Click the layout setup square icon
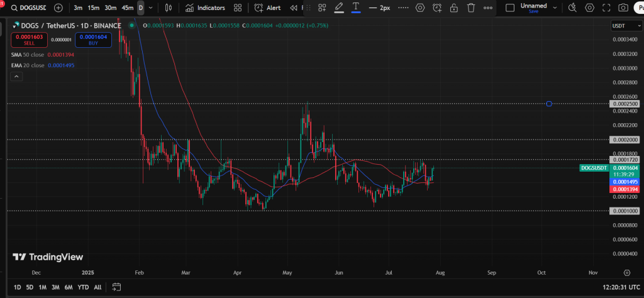This screenshot has height=298, width=644. (x=509, y=8)
